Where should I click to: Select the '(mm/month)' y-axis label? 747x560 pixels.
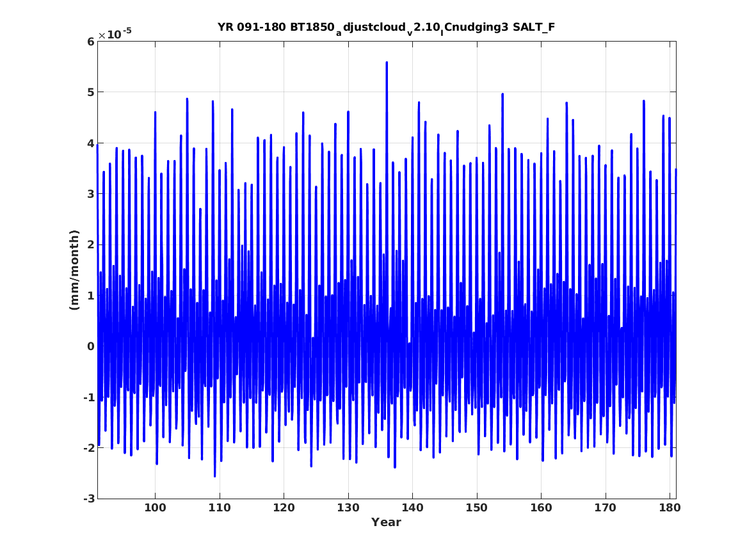click(x=74, y=270)
